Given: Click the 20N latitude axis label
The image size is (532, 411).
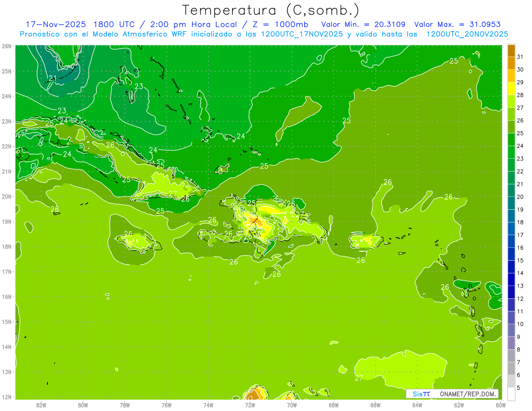Looking at the screenshot, I should click(x=7, y=196).
